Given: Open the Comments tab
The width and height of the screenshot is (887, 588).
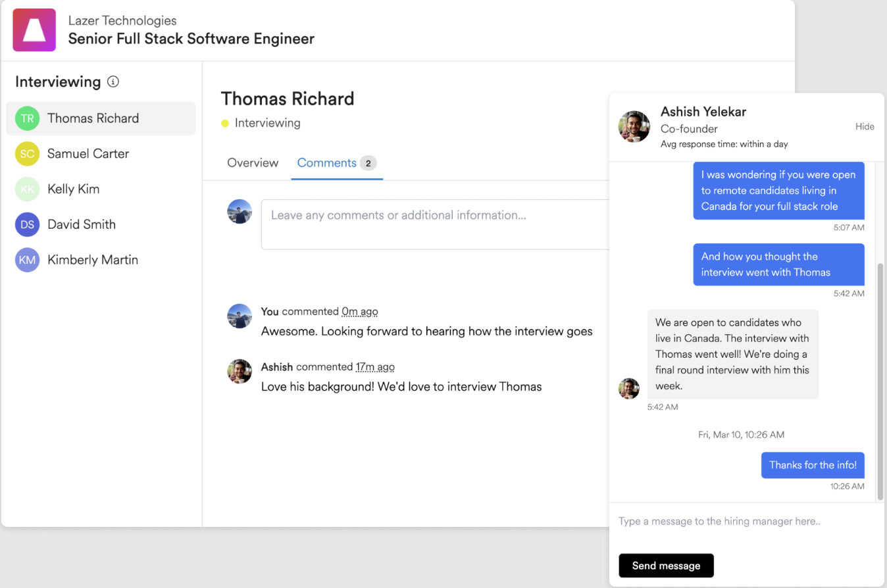Looking at the screenshot, I should pyautogui.click(x=327, y=163).
